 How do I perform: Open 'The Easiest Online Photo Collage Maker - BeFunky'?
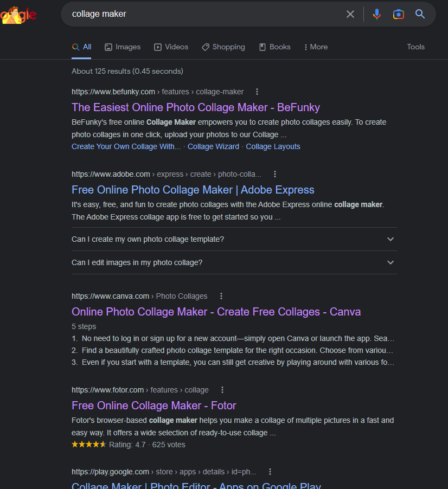pos(196,107)
